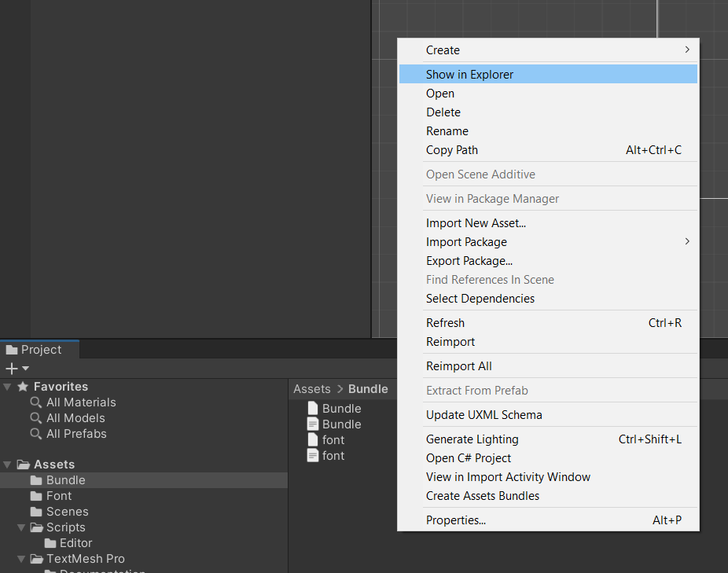
Task: Choose Rename from the context menu
Action: [x=548, y=131]
